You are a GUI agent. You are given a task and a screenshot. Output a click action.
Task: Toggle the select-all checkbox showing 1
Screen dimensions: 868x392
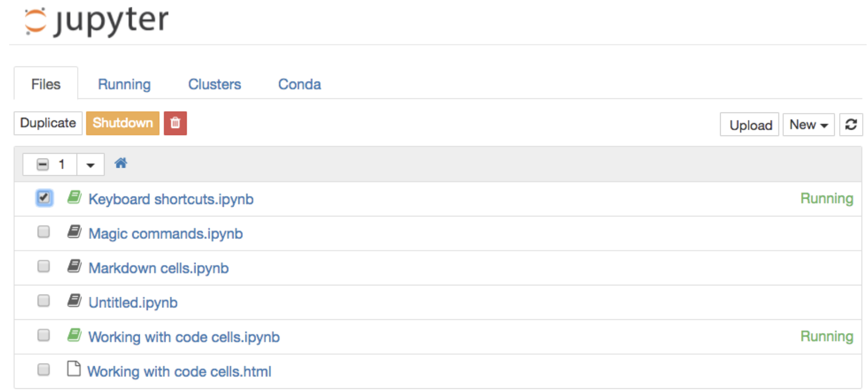click(43, 164)
